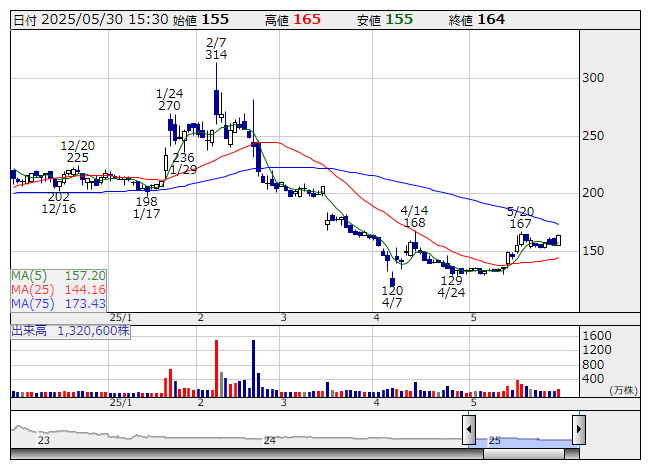Click the 4/14 168 high label

tap(414, 216)
